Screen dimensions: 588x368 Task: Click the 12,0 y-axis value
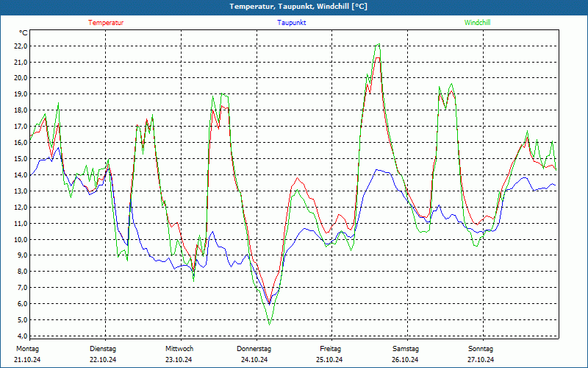[21, 207]
